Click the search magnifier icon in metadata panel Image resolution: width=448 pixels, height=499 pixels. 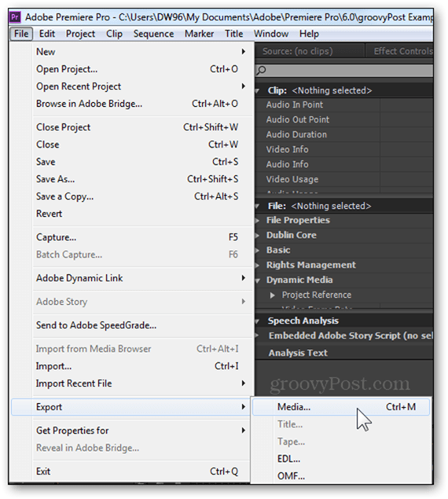(x=262, y=70)
